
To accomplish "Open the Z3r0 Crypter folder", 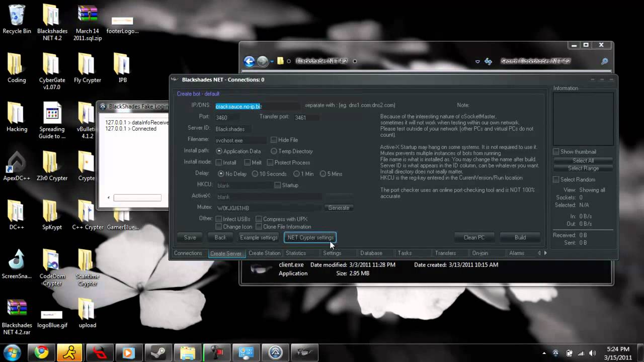I will tap(52, 166).
